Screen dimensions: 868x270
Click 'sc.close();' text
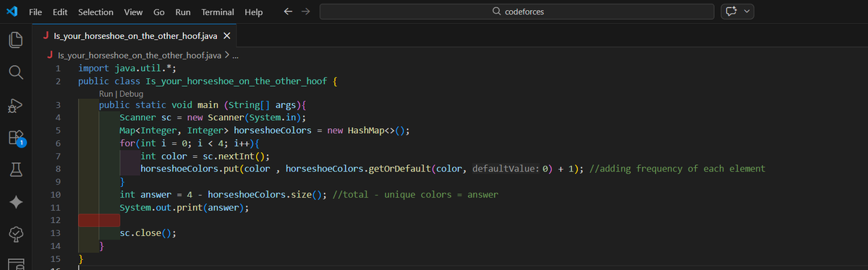coord(148,233)
